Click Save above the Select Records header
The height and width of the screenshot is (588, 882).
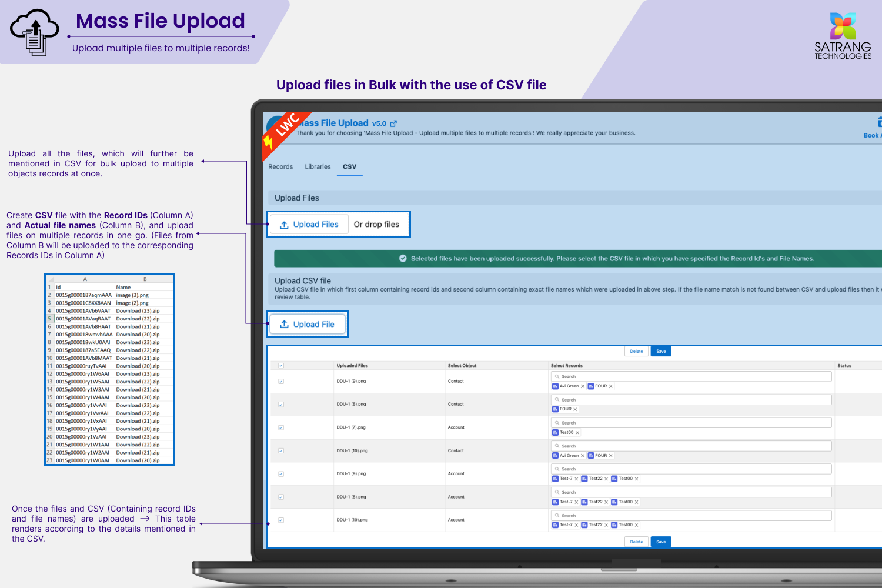[x=661, y=352]
